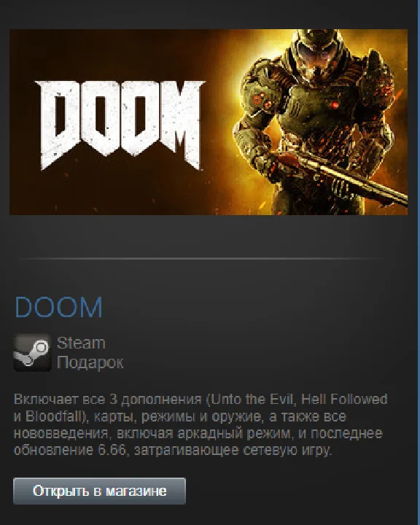Click the "нововведения" word in description

(x=61, y=433)
